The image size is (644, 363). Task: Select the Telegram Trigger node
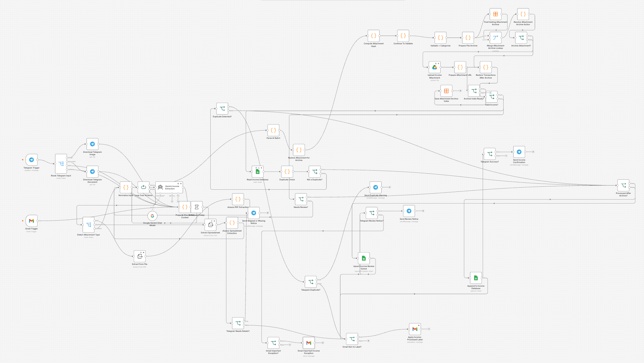click(31, 160)
